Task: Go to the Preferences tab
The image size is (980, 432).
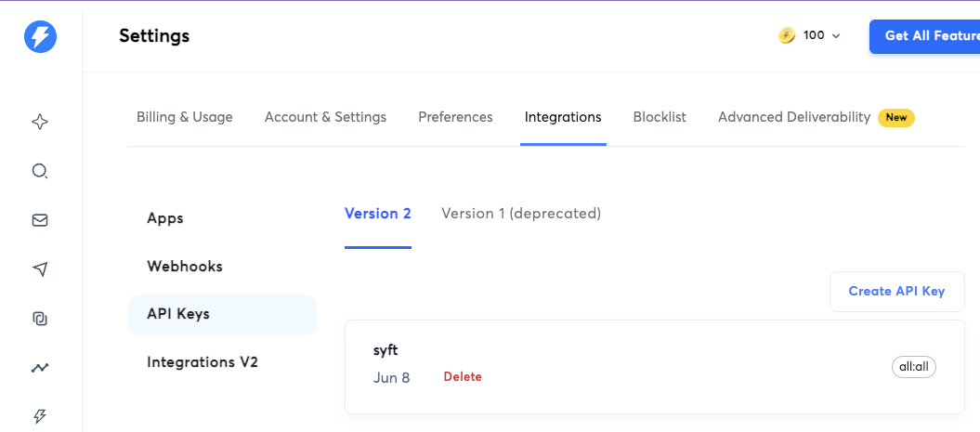Action: point(455,117)
